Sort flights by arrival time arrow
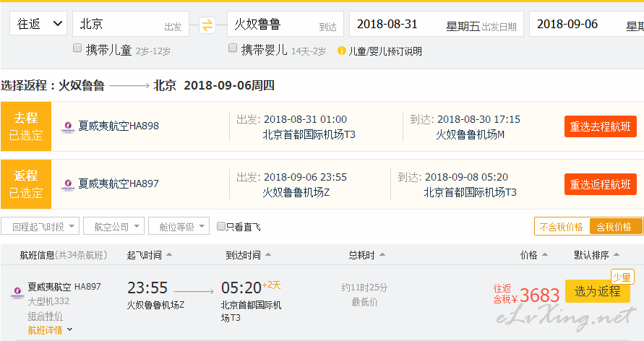This screenshot has width=644, height=341. (x=268, y=255)
